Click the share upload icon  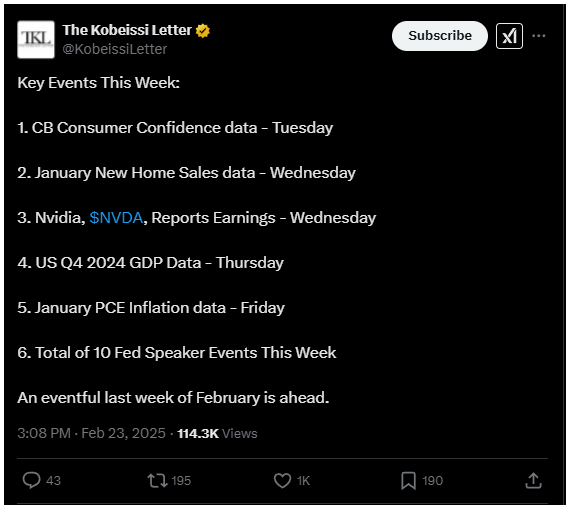(x=533, y=480)
